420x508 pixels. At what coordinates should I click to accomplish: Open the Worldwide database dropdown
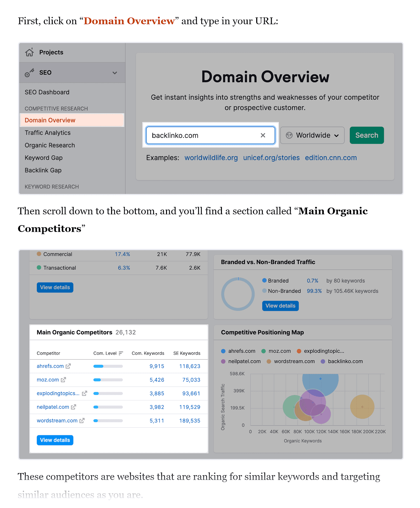point(312,135)
